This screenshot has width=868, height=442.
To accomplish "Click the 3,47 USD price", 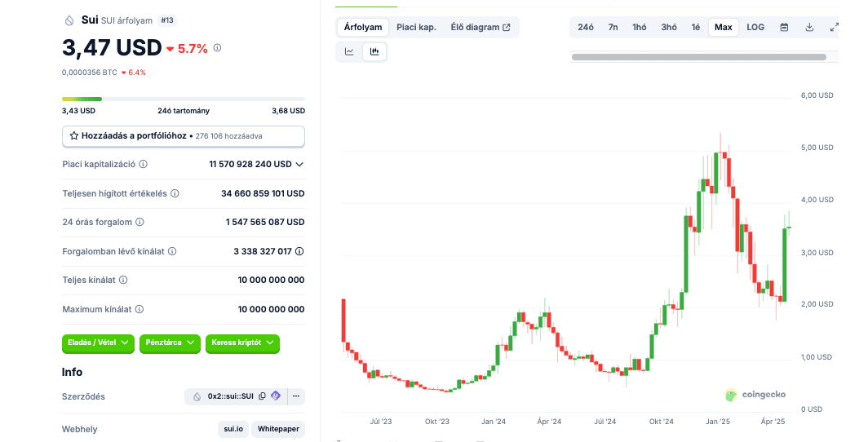I will tap(113, 48).
